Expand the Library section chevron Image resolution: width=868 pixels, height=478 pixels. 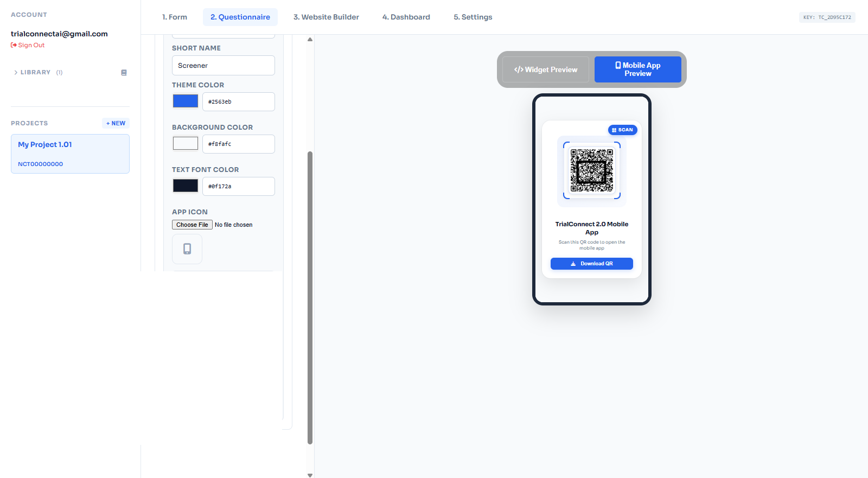pos(16,72)
